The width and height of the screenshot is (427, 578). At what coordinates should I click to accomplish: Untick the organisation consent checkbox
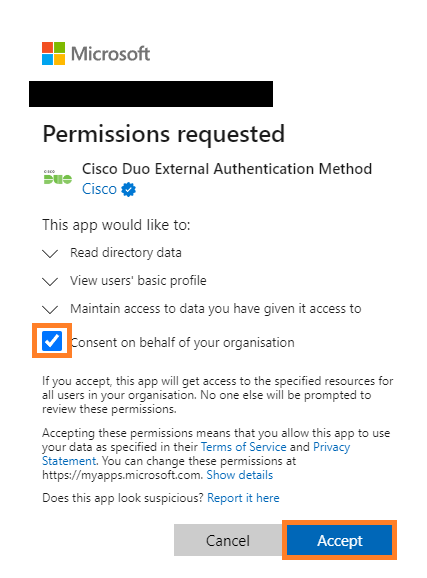click(52, 341)
